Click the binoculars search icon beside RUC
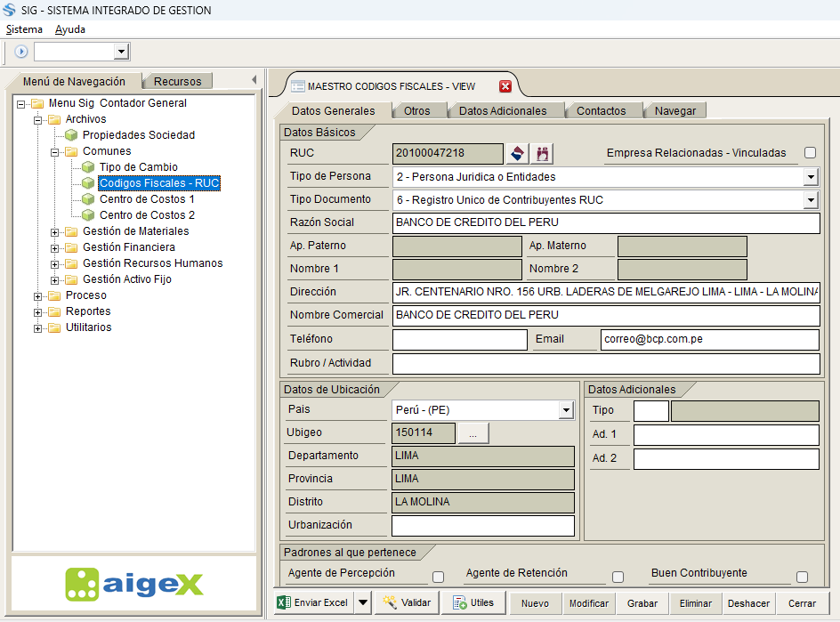The image size is (840, 622). [542, 154]
